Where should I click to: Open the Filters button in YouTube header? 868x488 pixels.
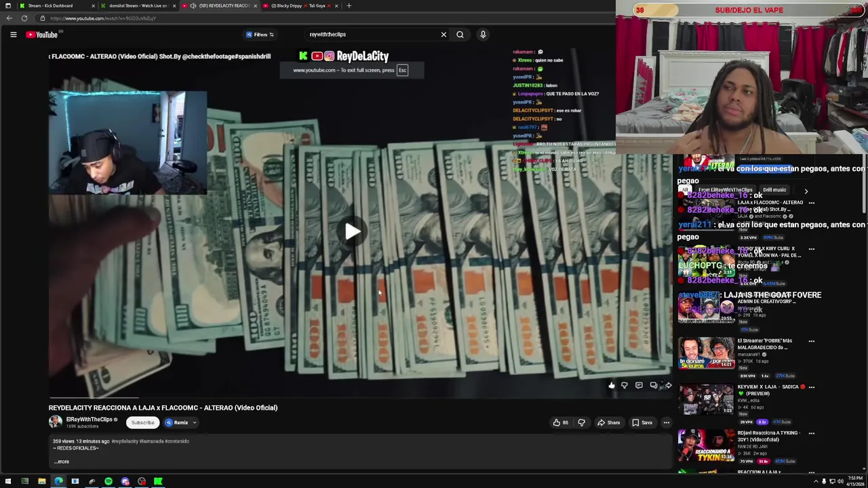[260, 35]
